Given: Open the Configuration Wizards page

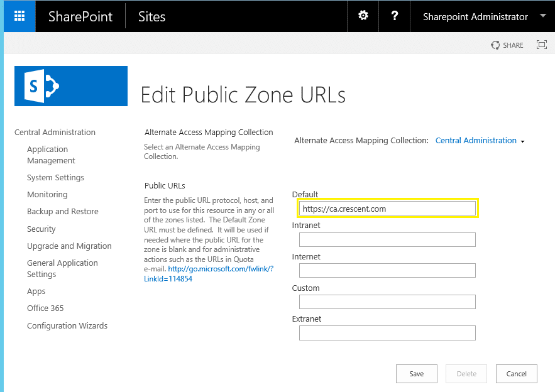Looking at the screenshot, I should tap(67, 326).
